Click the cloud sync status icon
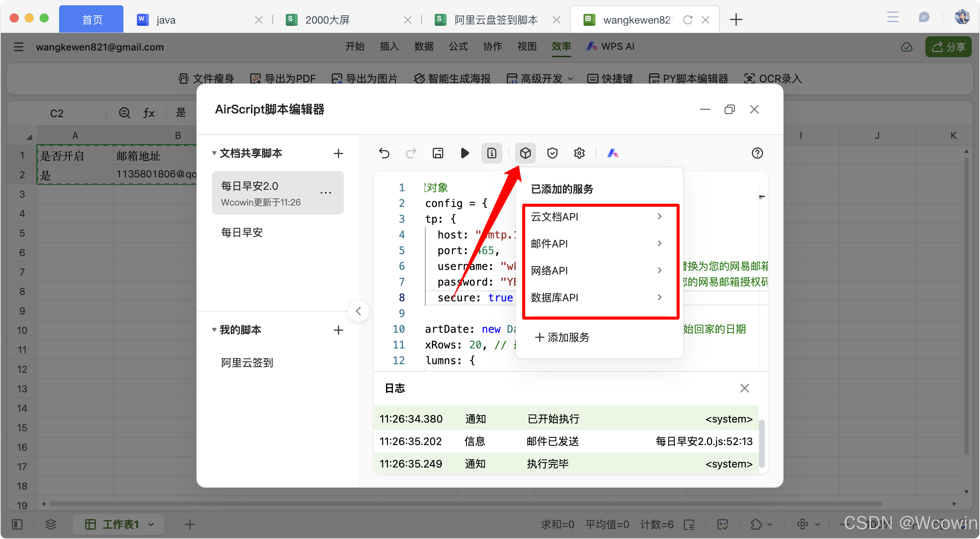This screenshot has width=980, height=539. pos(907,47)
